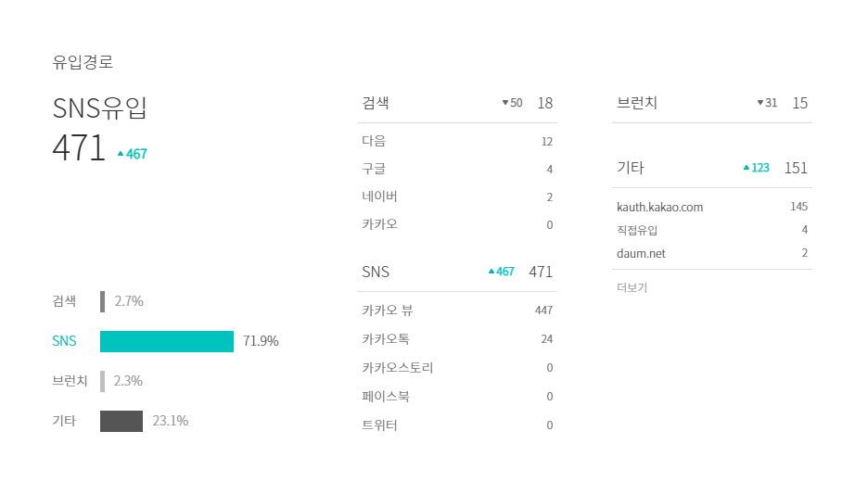
Task: Select the SNS section header with 471
Action: pos(457,272)
